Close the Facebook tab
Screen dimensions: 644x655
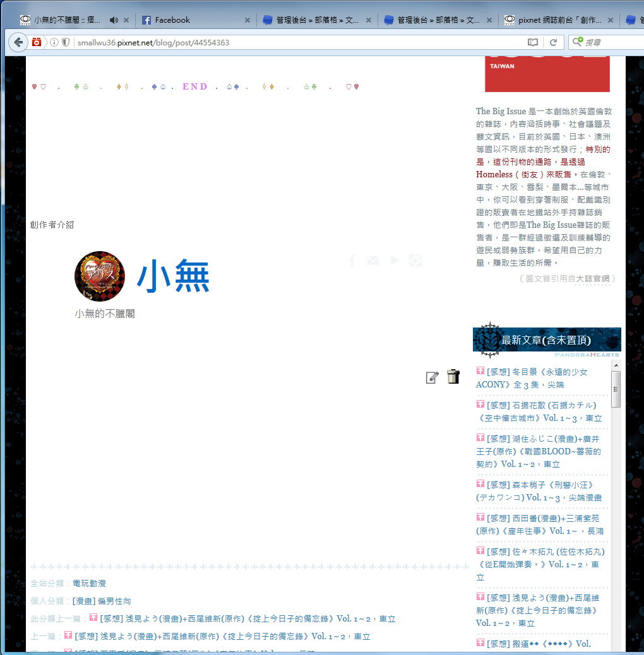tap(247, 20)
